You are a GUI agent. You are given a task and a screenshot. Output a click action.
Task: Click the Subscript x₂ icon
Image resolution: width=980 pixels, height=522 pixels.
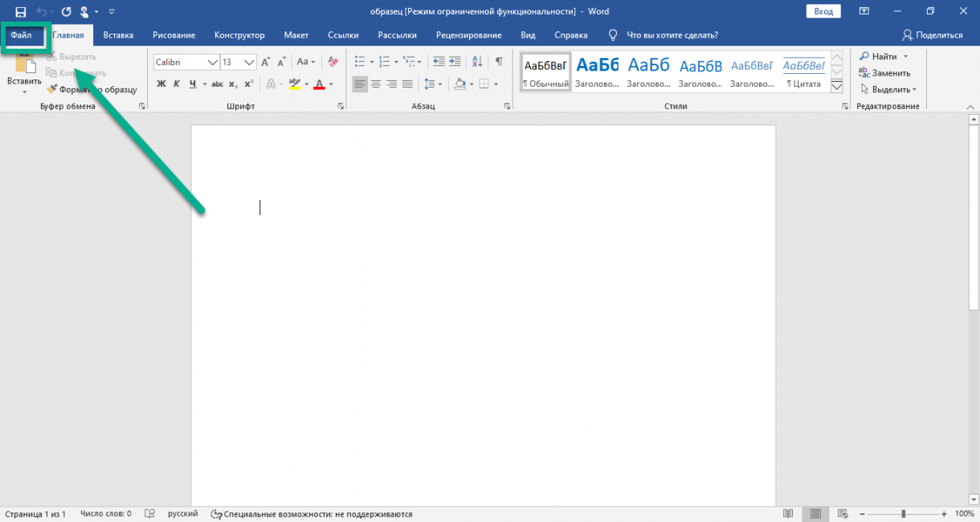tap(233, 84)
